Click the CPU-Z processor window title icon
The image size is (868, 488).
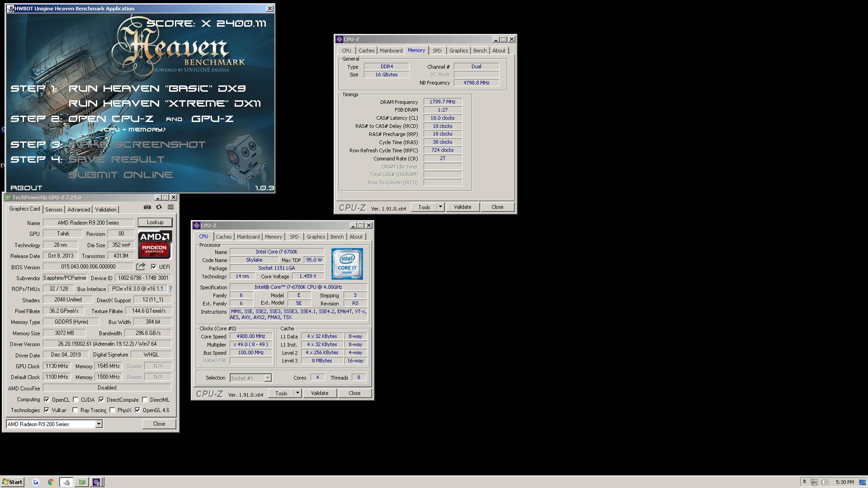[197, 225]
